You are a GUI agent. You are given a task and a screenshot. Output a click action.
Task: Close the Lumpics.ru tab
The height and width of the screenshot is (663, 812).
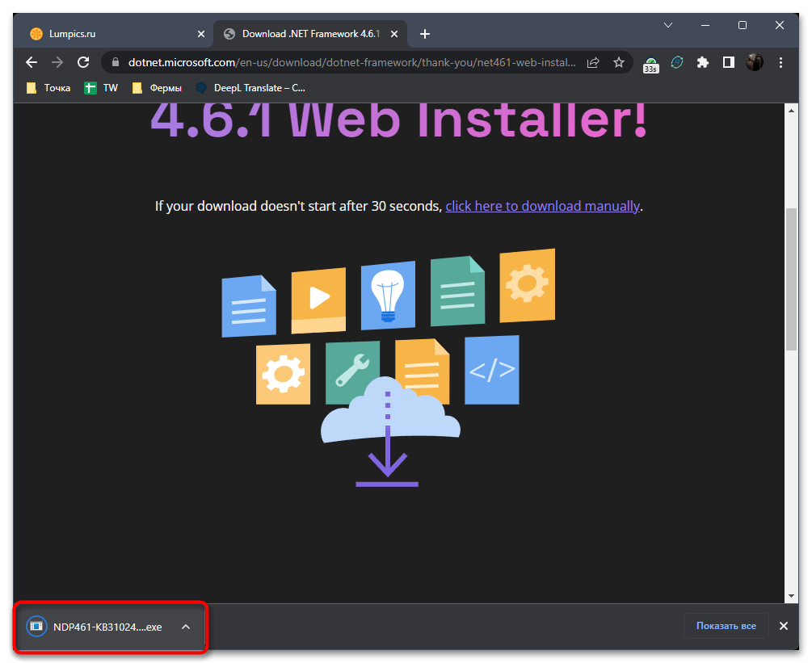[x=201, y=34]
